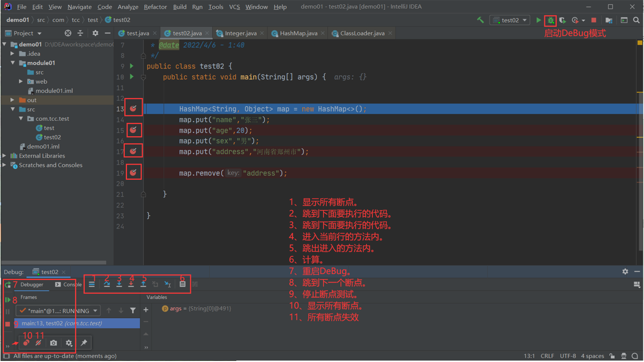644x362 pixels.
Task: Expand the out folder
Action: [13, 100]
